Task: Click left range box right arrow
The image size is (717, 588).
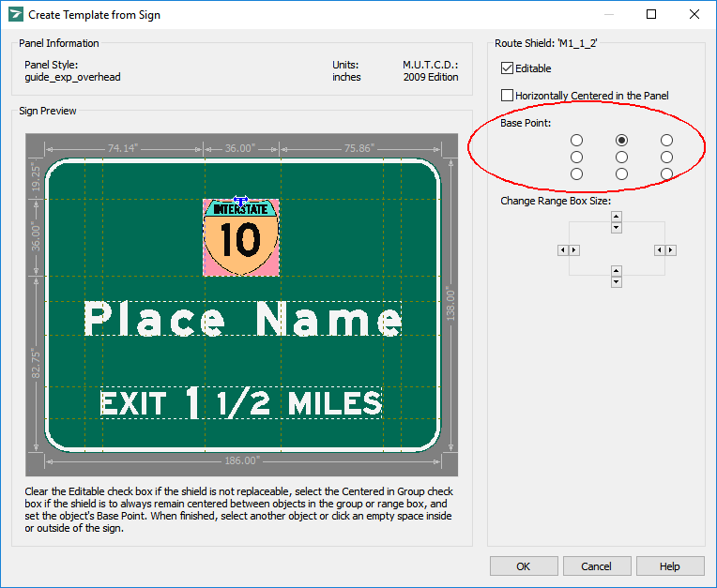Action: point(574,249)
